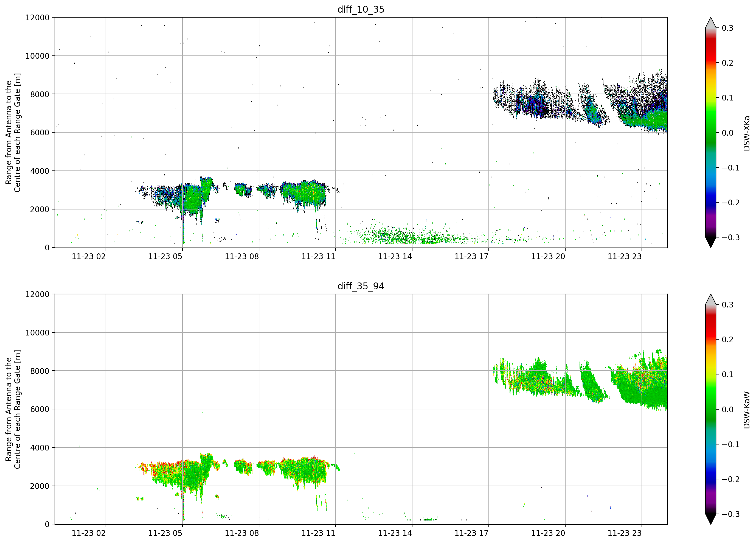Image resolution: width=756 pixels, height=543 pixels.
Task: Click the top plot's y tick 8000
Action: coord(40,94)
